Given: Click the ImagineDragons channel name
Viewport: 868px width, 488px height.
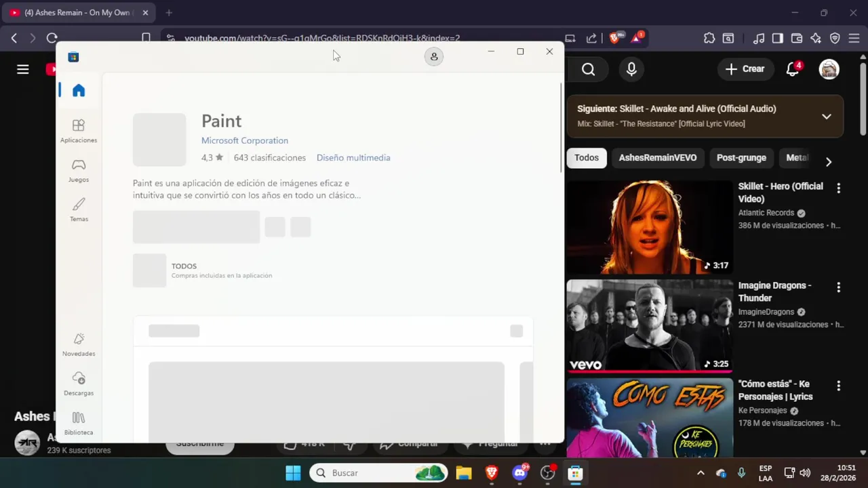Looking at the screenshot, I should point(766,312).
